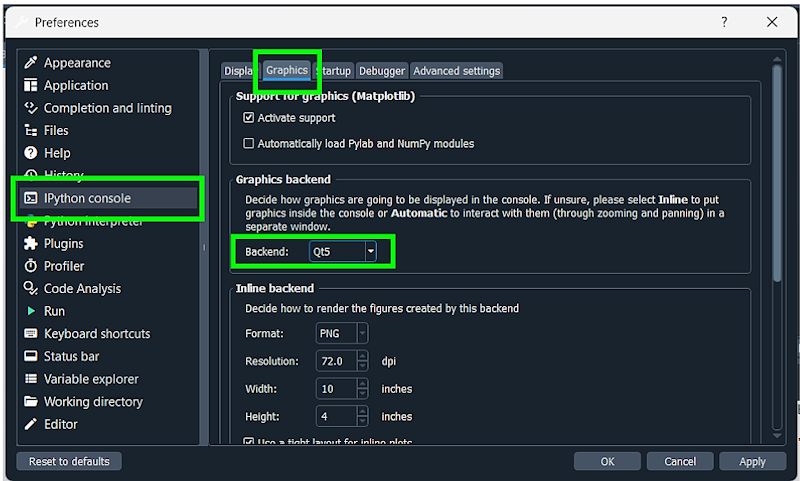Screen dimensions: 800x481
Task: Decrease the Width inches value
Action: [x=362, y=393]
